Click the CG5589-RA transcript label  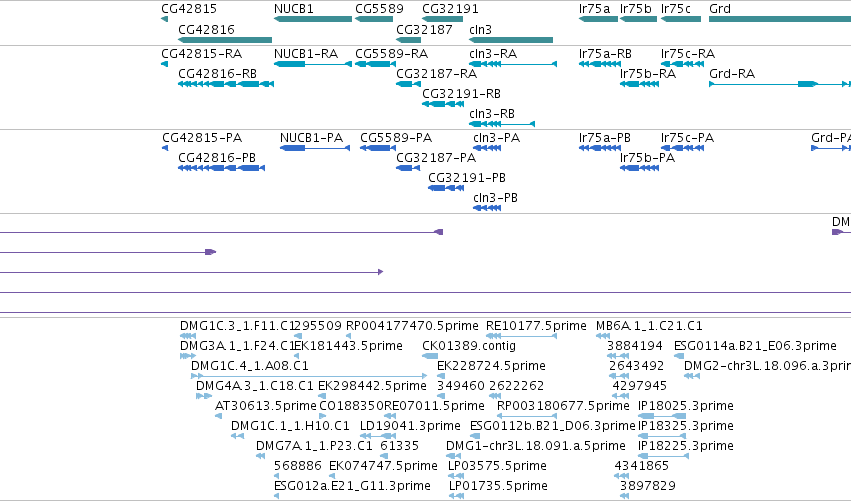click(391, 54)
